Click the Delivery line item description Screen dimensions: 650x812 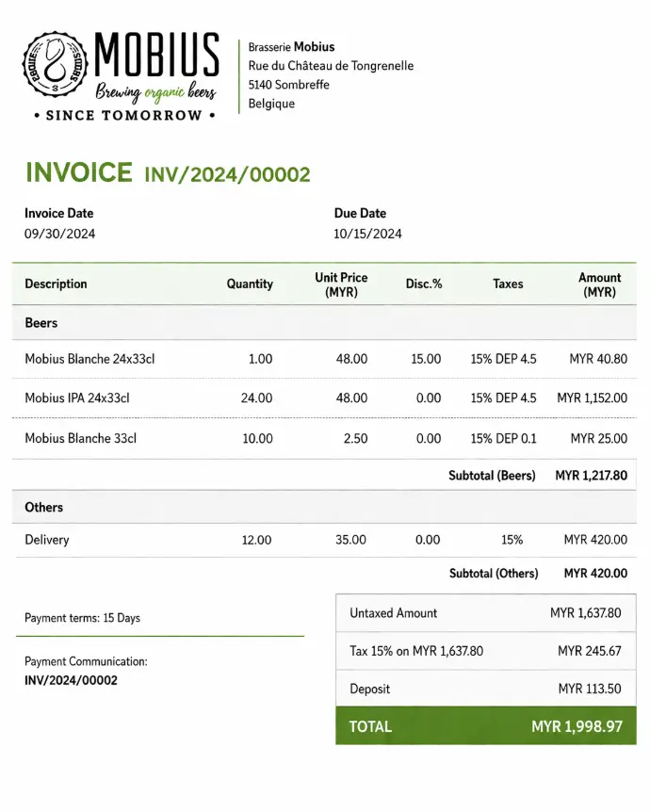47,540
